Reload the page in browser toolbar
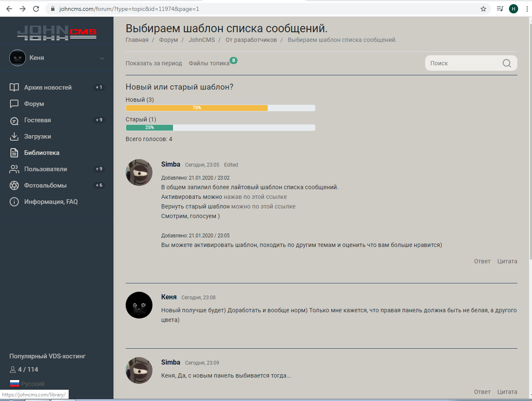Viewport: 532px width, 401px height. (x=36, y=9)
